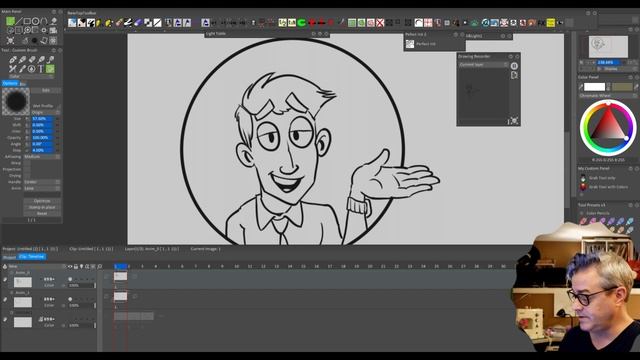
Task: Select the Rectangle shape tool in Main Panel
Action: click(27, 21)
